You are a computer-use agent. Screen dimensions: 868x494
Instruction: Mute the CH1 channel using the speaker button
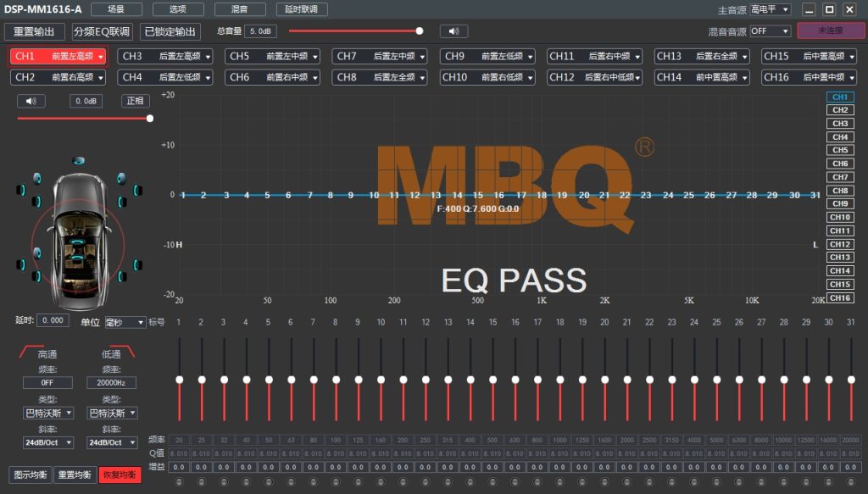coord(31,101)
